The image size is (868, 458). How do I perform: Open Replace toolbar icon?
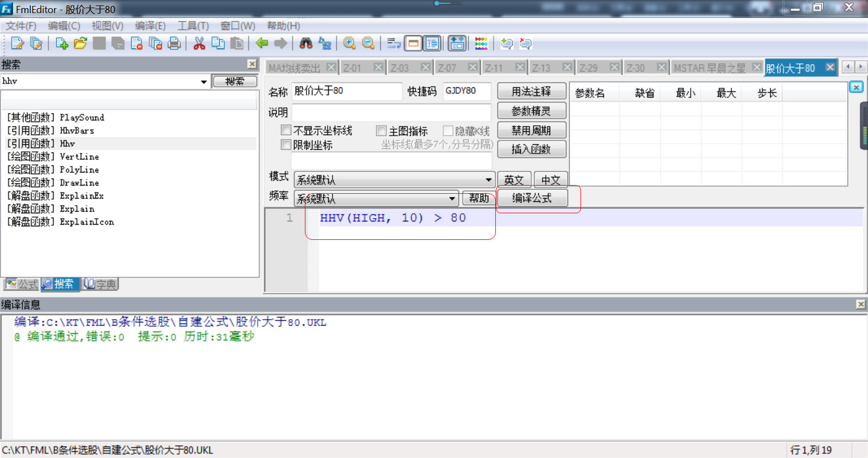tap(325, 43)
